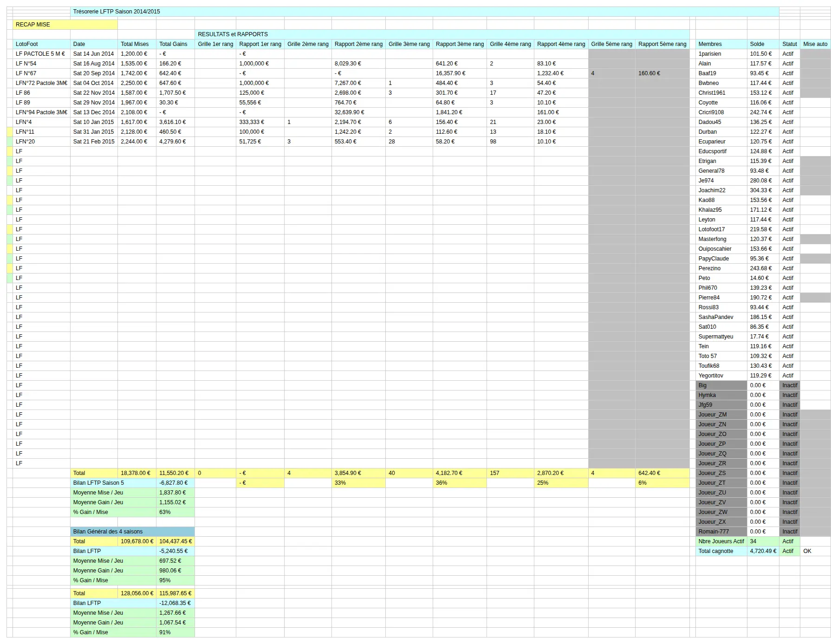Screen dimensions: 831x644
Task: Click the 'Grille 3ème rang' header
Action: click(x=409, y=44)
